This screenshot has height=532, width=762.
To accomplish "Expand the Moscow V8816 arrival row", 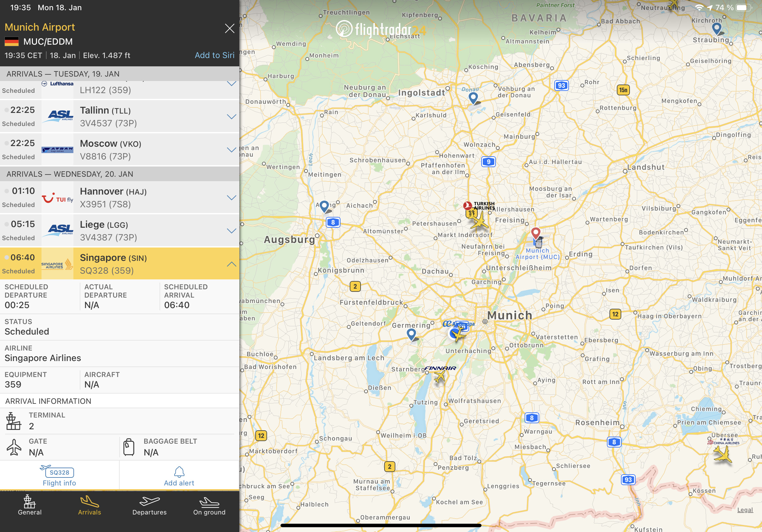I will click(x=231, y=150).
